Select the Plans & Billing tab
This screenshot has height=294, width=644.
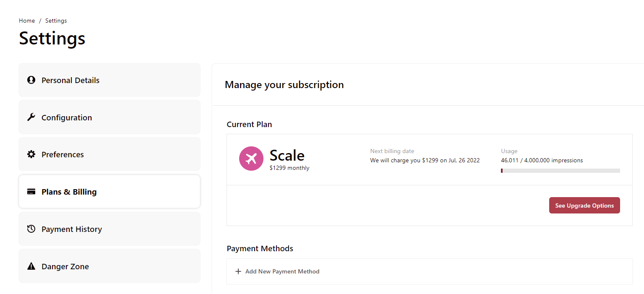(110, 192)
